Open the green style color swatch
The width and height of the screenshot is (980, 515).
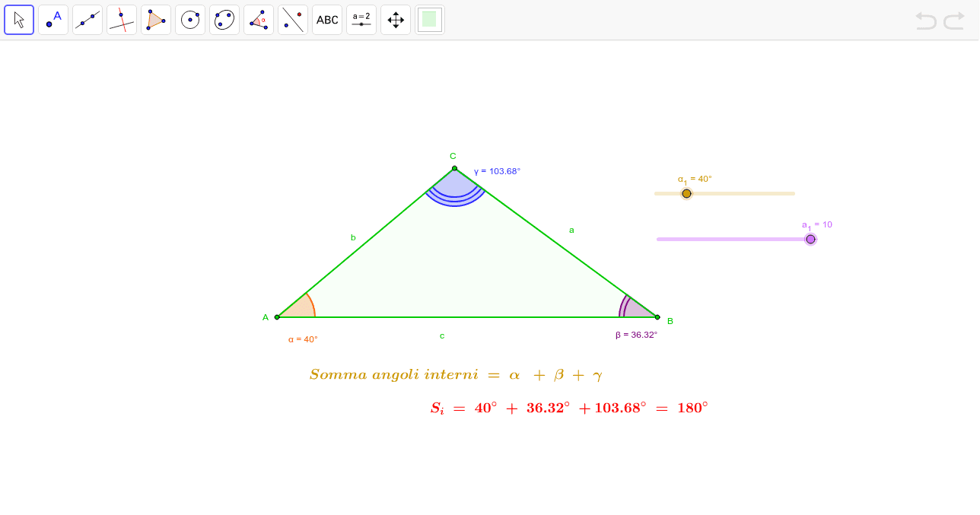[429, 19]
